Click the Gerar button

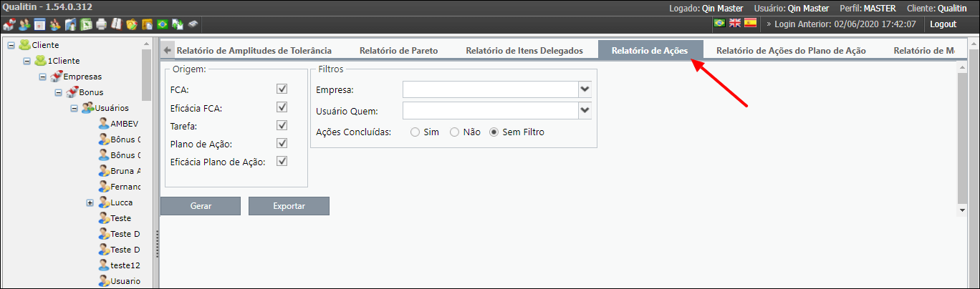(x=201, y=206)
